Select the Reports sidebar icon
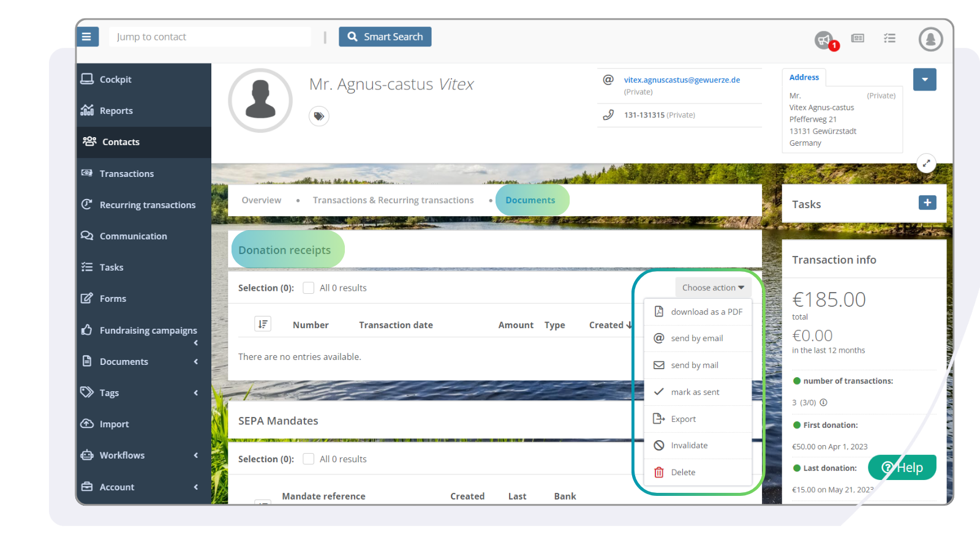The image size is (980, 551). point(89,110)
